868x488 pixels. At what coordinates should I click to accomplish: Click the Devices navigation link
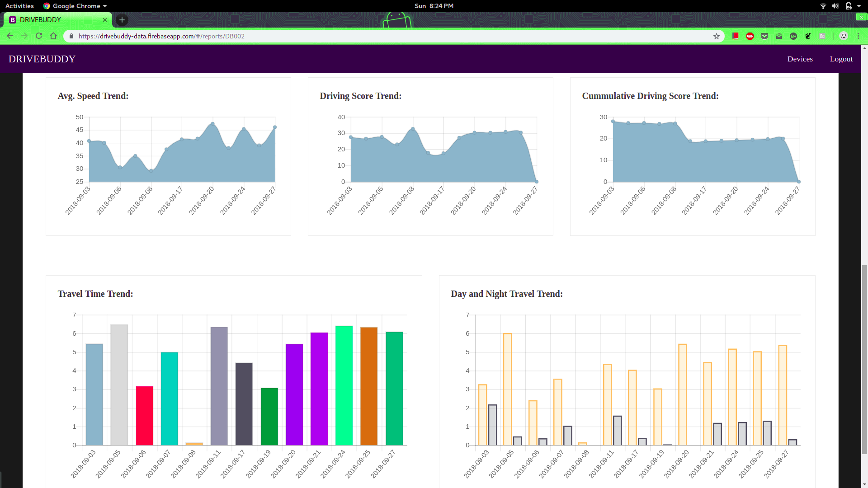pos(800,59)
